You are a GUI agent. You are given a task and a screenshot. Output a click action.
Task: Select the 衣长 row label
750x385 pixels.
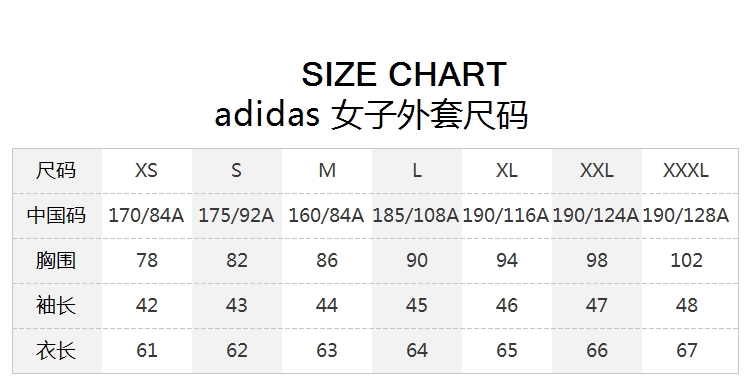56,350
